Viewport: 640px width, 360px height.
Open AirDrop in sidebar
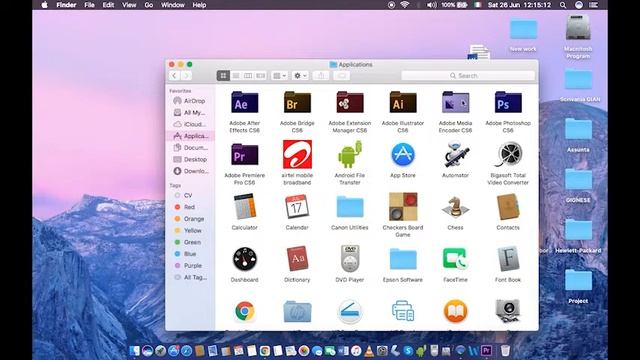click(190, 101)
